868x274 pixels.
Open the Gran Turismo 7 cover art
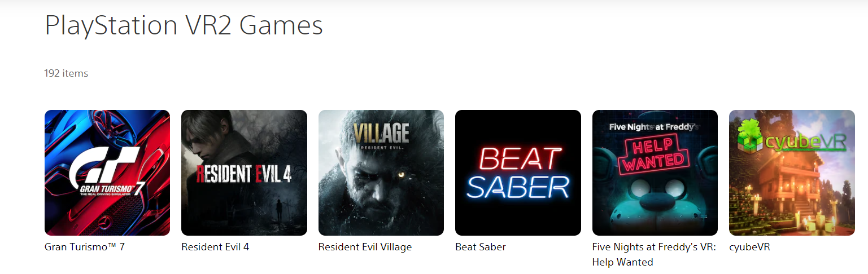[x=107, y=173]
